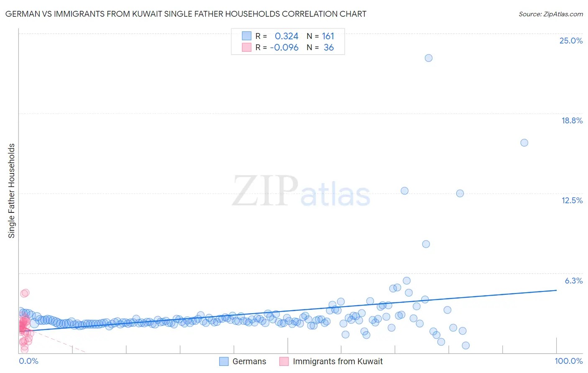Click the 25.0% y-axis label
Image resolution: width=588 pixels, height=373 pixels.
571,41
